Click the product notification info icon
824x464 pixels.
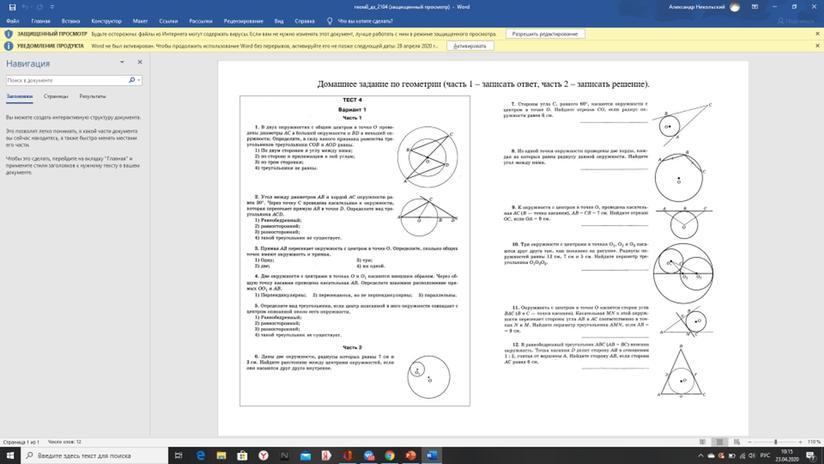[8, 46]
